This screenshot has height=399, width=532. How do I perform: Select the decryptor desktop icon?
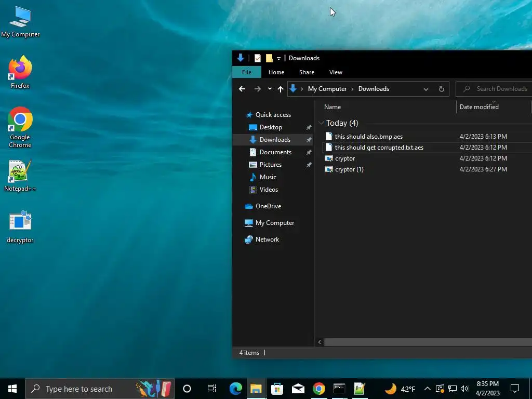point(20,227)
